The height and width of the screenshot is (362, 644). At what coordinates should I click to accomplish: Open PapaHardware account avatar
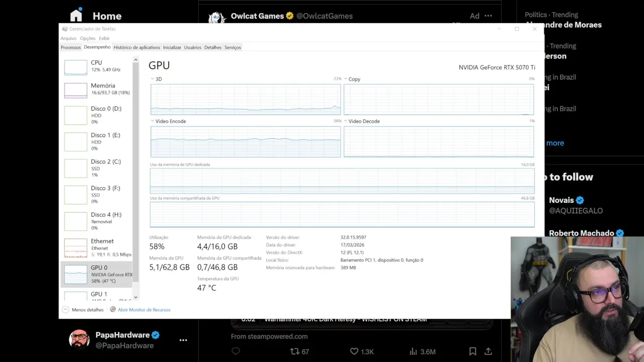click(x=79, y=340)
